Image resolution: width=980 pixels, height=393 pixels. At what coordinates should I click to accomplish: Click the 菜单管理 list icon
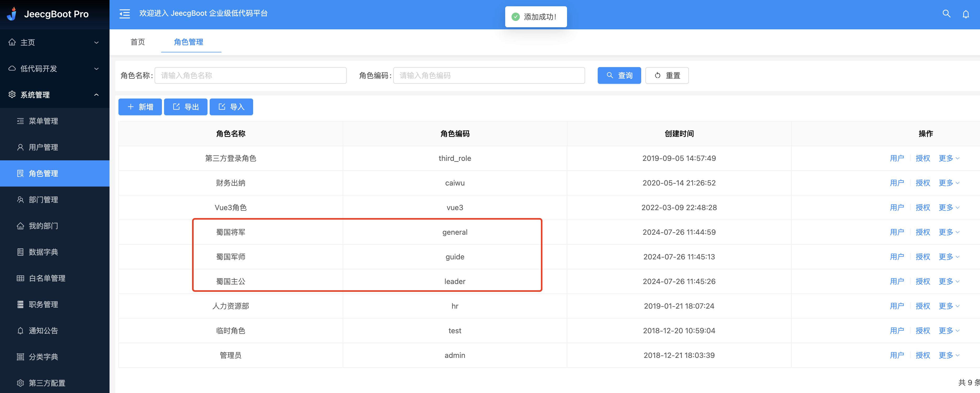coord(20,121)
